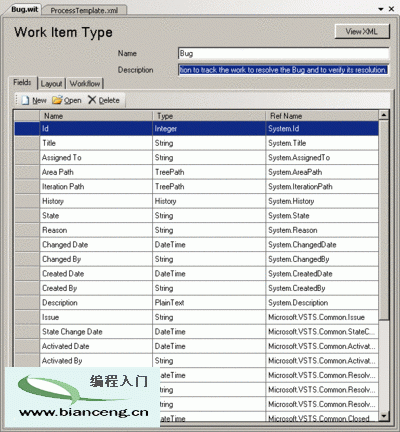Open the document tab list dropdown arrow
Image resolution: width=400 pixels, height=432 pixels.
click(x=381, y=9)
